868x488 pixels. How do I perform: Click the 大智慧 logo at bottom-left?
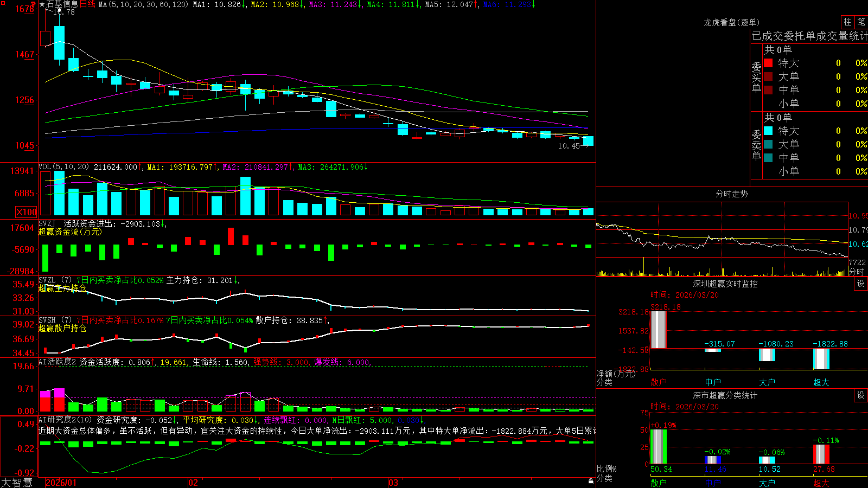[x=17, y=483]
